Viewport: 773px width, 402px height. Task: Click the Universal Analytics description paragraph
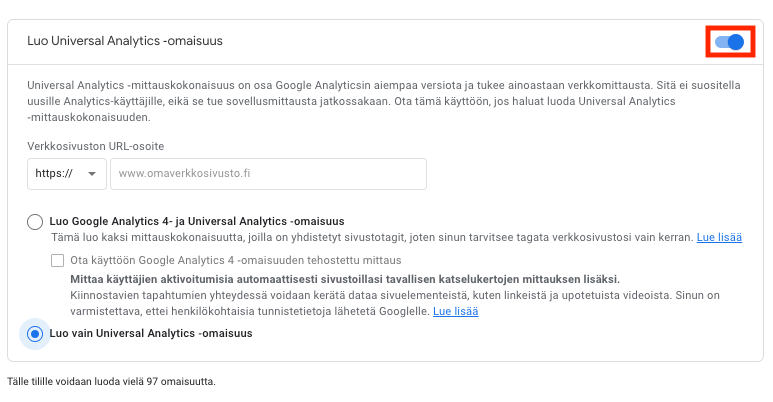coord(380,101)
